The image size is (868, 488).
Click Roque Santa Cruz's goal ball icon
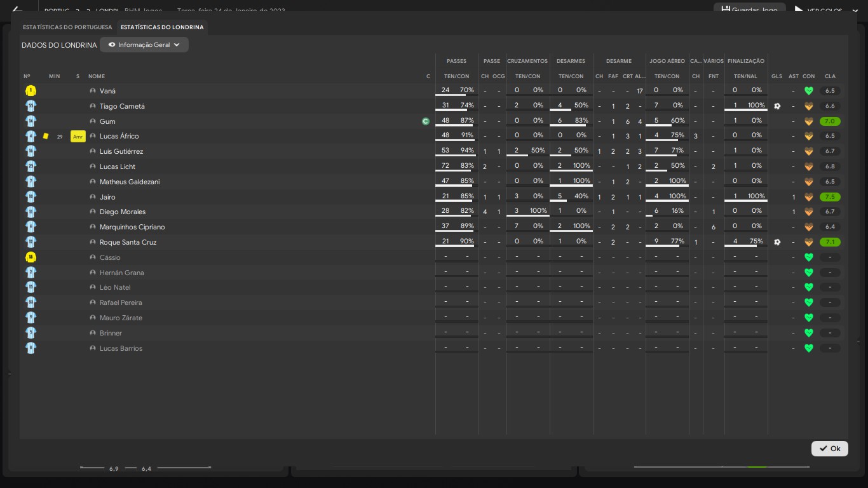point(777,242)
